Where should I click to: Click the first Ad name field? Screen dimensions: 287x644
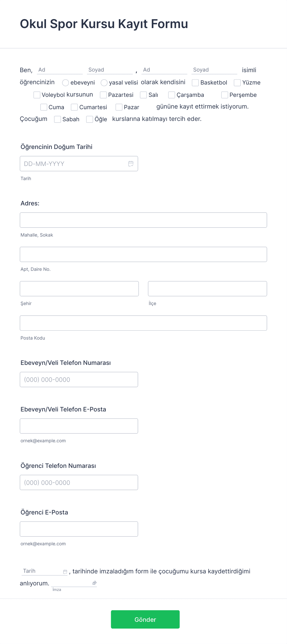[60, 70]
